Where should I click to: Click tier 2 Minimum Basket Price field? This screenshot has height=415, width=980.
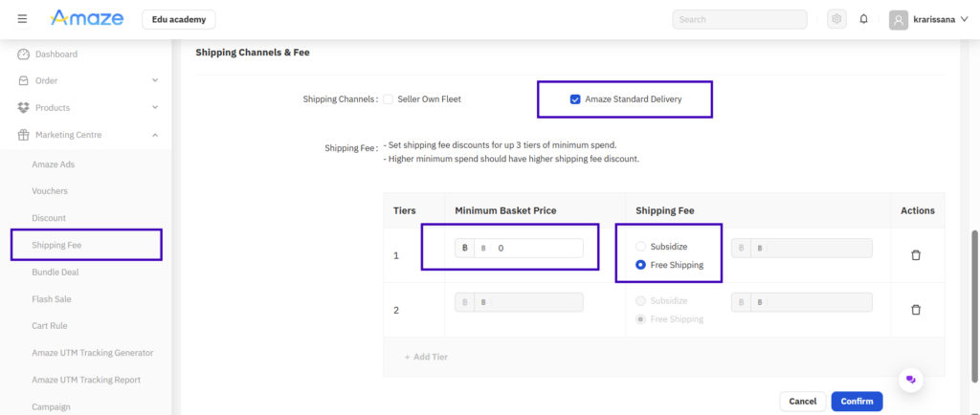(x=519, y=302)
